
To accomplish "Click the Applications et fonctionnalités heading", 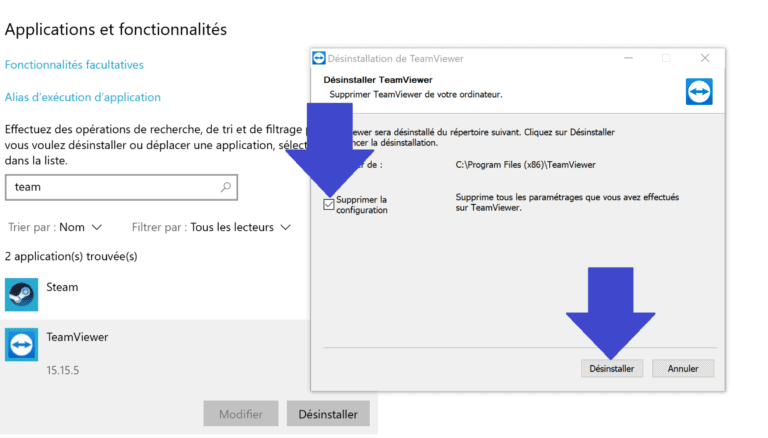I will (x=116, y=29).
